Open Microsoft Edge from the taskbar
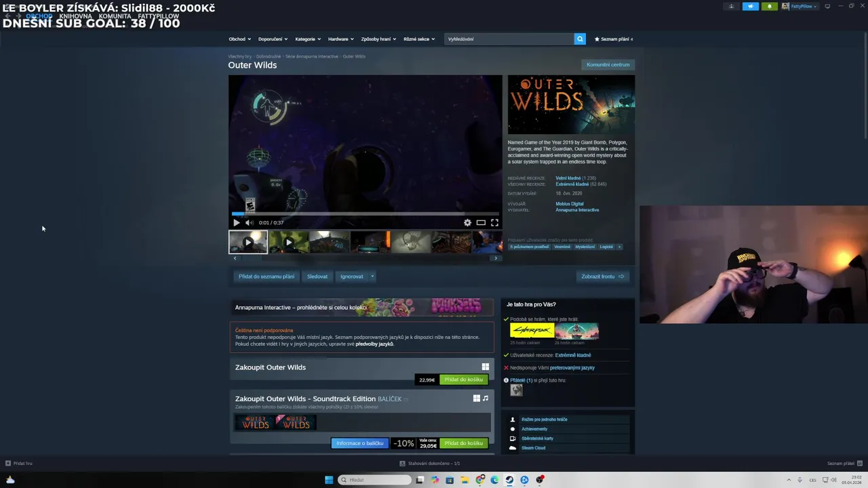 click(494, 480)
